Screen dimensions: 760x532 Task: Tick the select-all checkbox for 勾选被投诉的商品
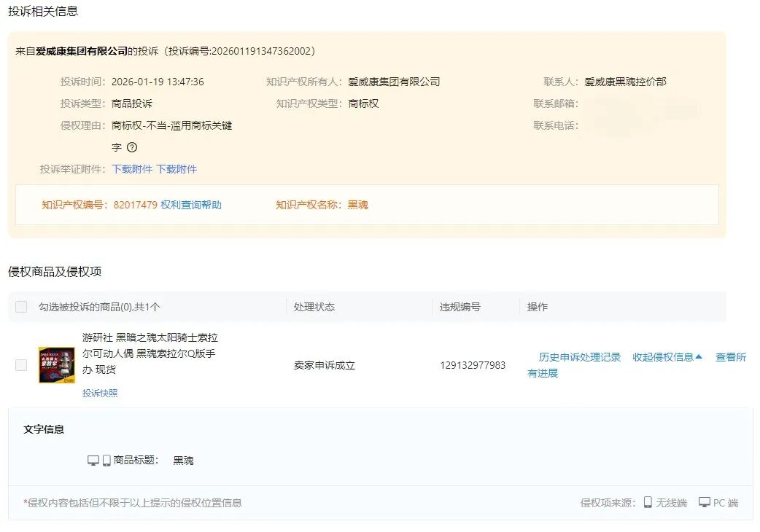pos(21,307)
